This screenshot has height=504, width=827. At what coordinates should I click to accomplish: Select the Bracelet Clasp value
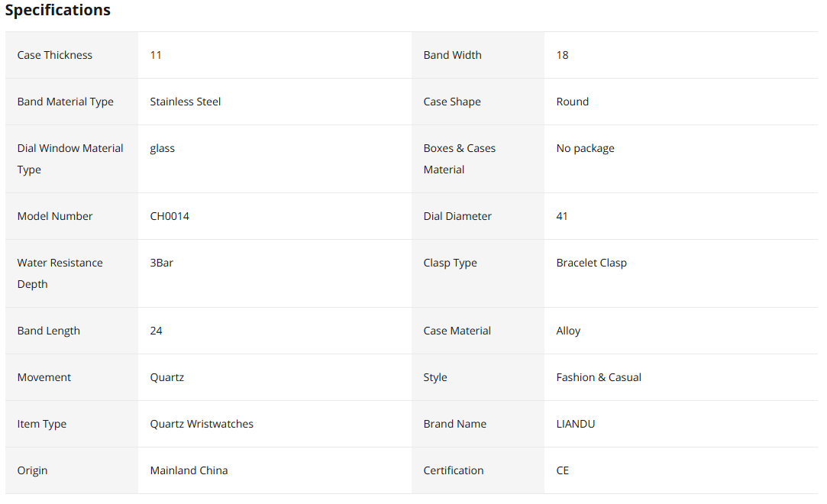point(591,263)
